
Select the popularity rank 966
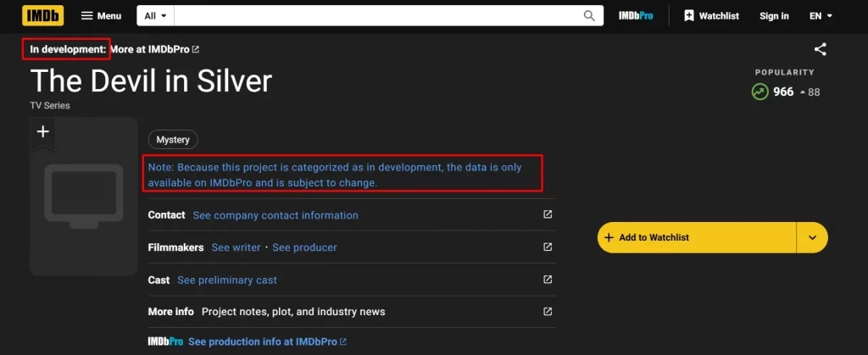(783, 92)
